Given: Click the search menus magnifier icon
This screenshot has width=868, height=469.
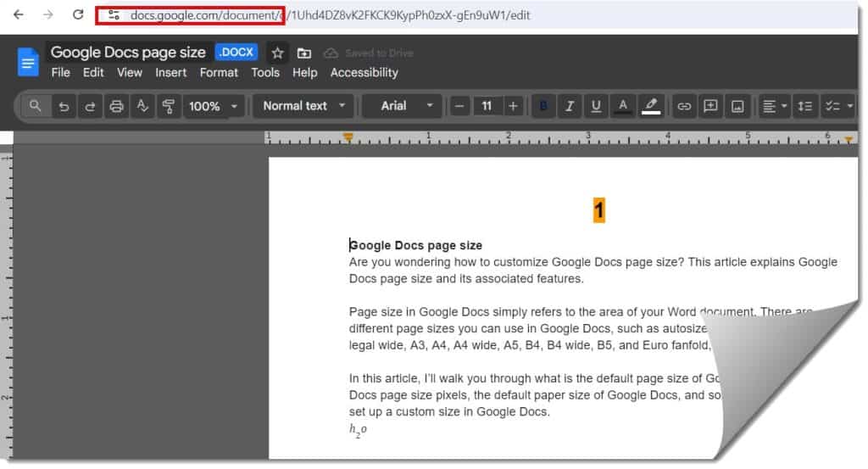Looking at the screenshot, I should click(x=36, y=106).
